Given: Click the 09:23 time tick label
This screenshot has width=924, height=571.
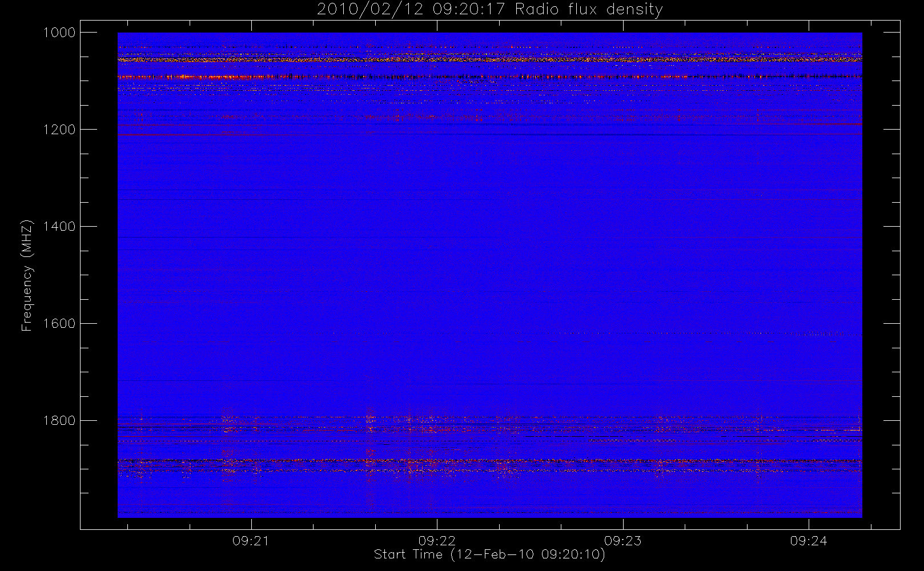Looking at the screenshot, I should click(x=622, y=541).
